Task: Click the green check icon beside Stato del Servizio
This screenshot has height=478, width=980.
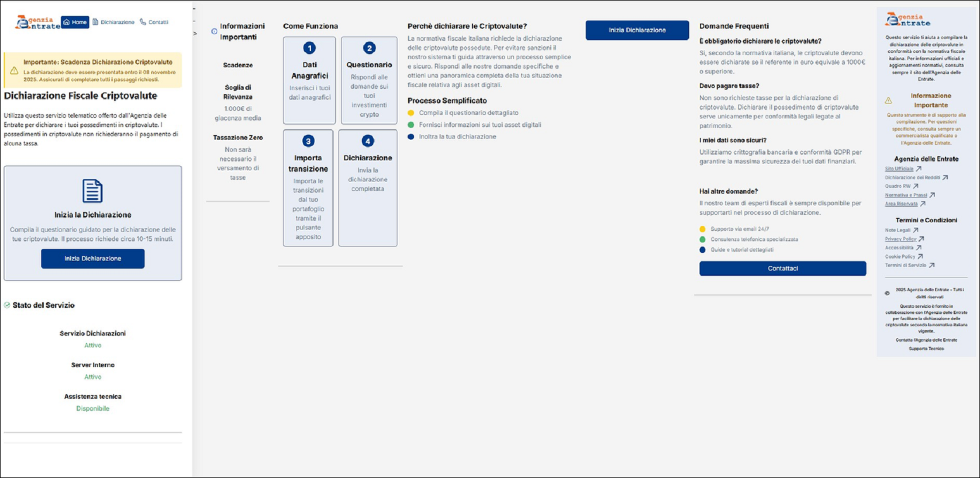Action: click(x=7, y=306)
